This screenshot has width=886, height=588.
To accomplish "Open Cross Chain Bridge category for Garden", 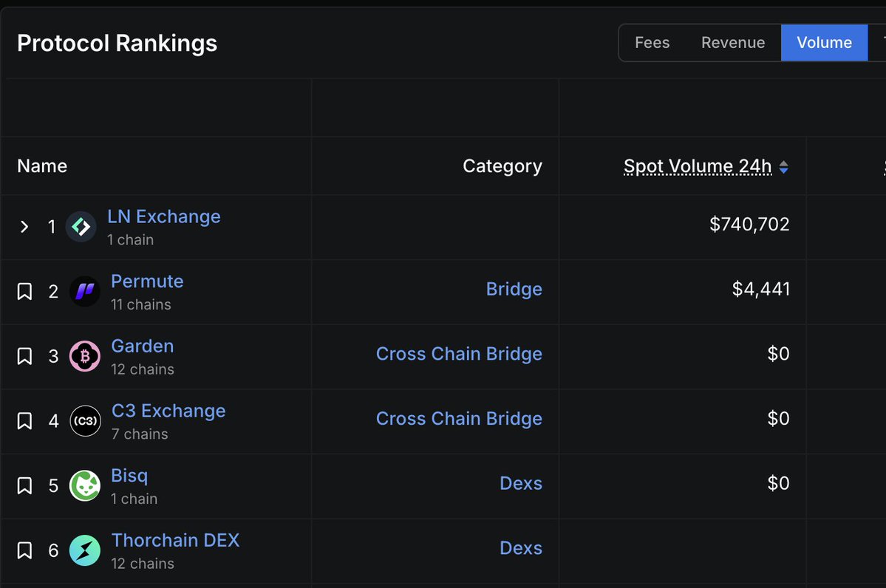I will pyautogui.click(x=459, y=354).
